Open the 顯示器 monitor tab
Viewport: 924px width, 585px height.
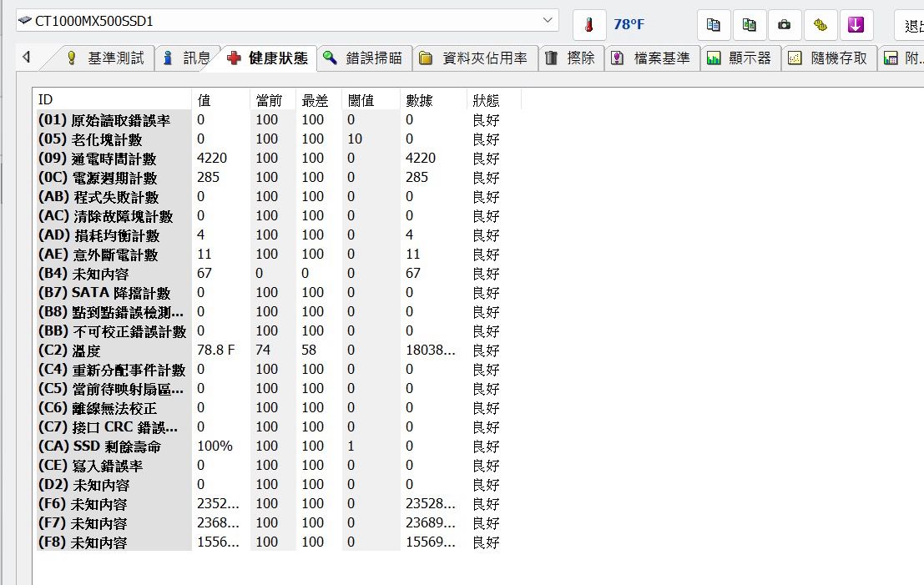pyautogui.click(x=740, y=58)
